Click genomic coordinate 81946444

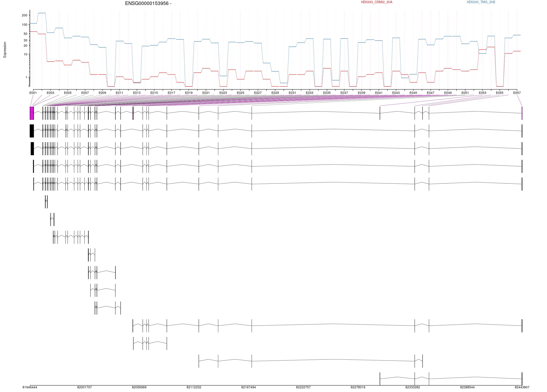[30, 387]
